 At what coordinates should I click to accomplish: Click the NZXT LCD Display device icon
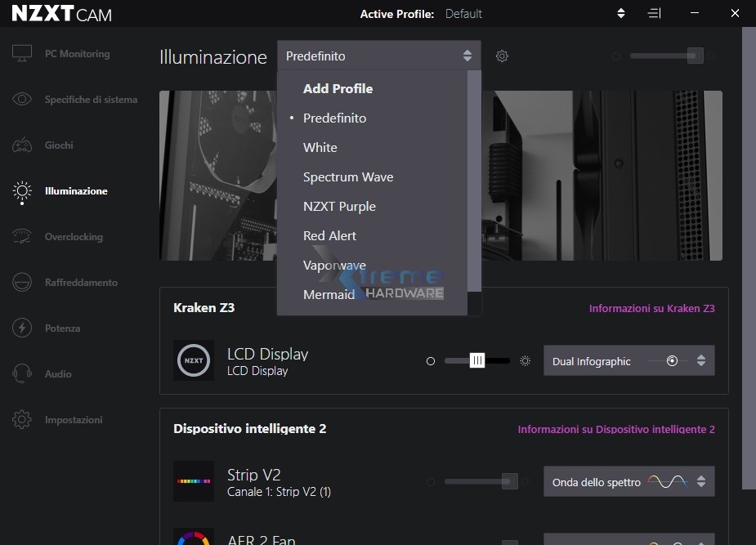pyautogui.click(x=194, y=360)
